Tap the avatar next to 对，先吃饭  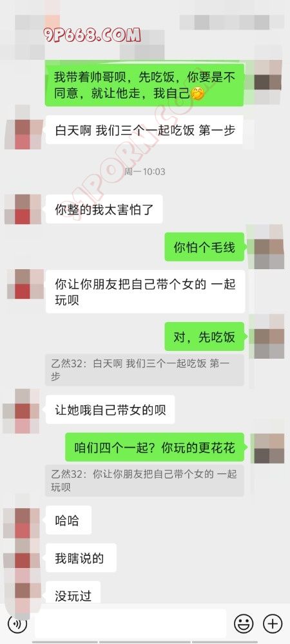click(266, 337)
